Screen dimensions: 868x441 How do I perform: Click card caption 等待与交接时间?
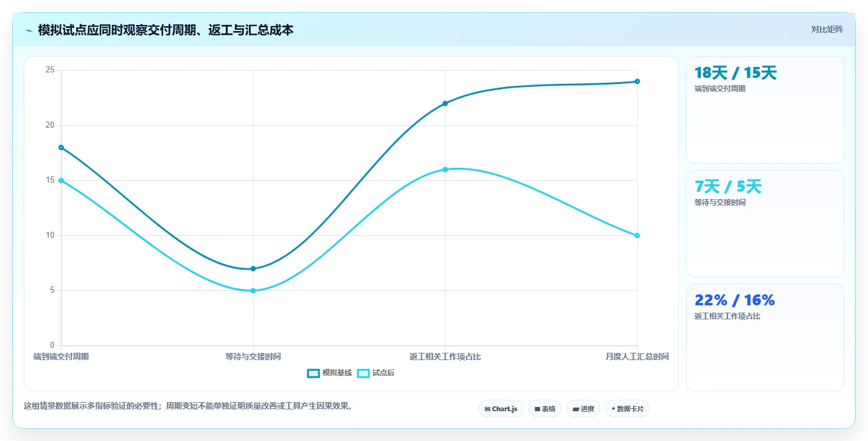720,203
